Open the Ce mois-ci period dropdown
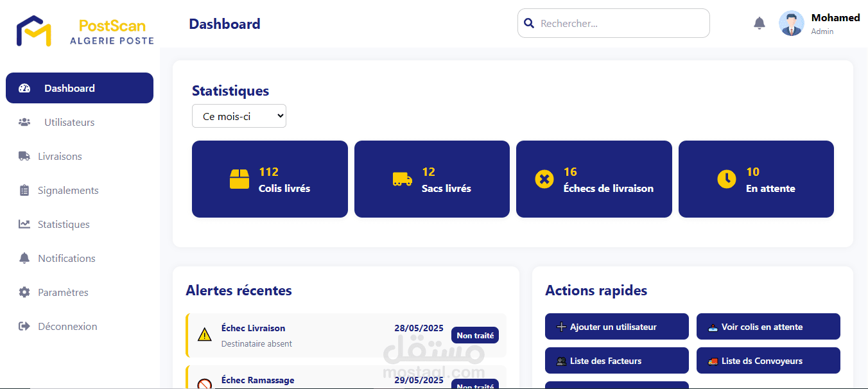This screenshot has width=868, height=389. pyautogui.click(x=239, y=116)
